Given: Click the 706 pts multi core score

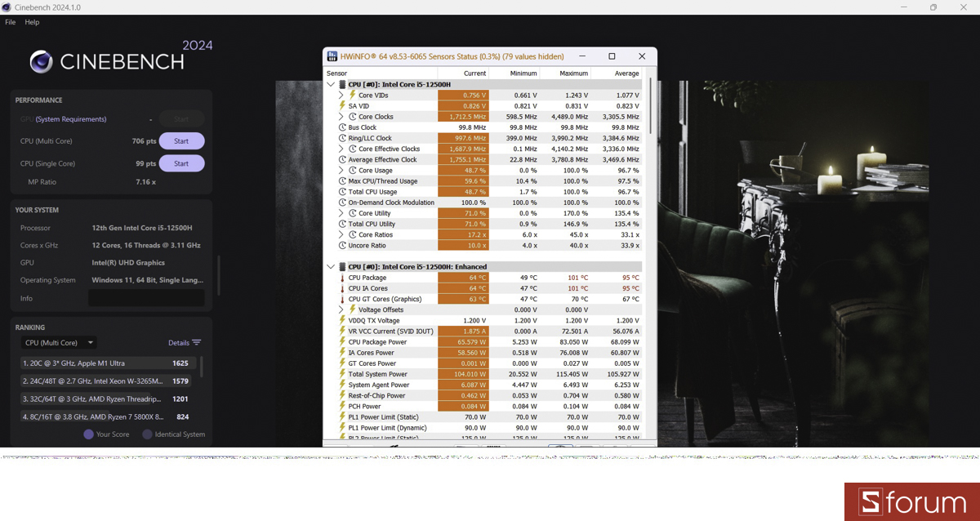Looking at the screenshot, I should coord(144,141).
